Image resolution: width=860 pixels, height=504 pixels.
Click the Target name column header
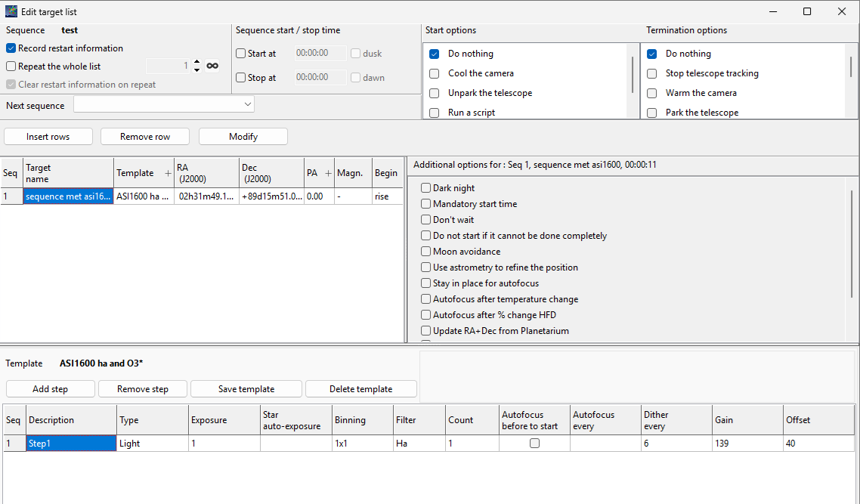point(68,173)
